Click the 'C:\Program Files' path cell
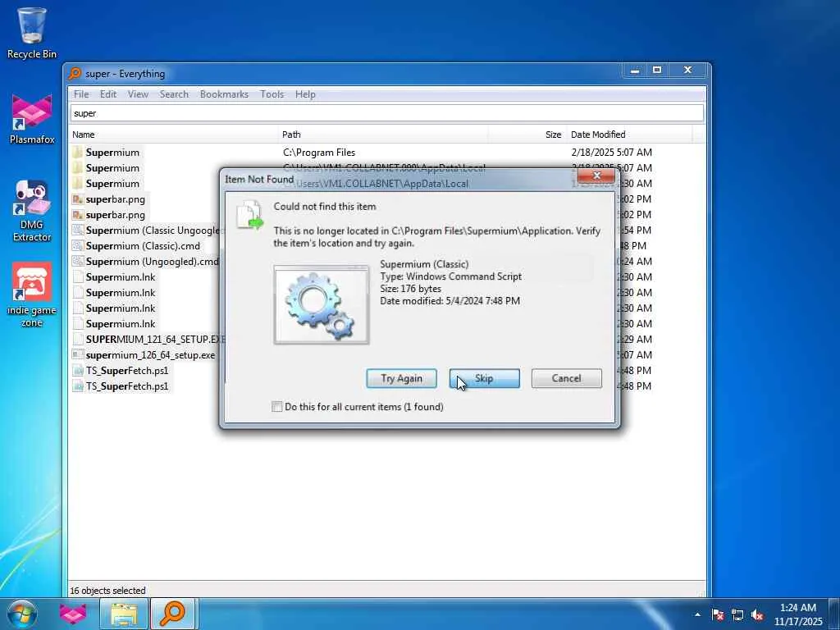This screenshot has height=630, width=840. (319, 152)
